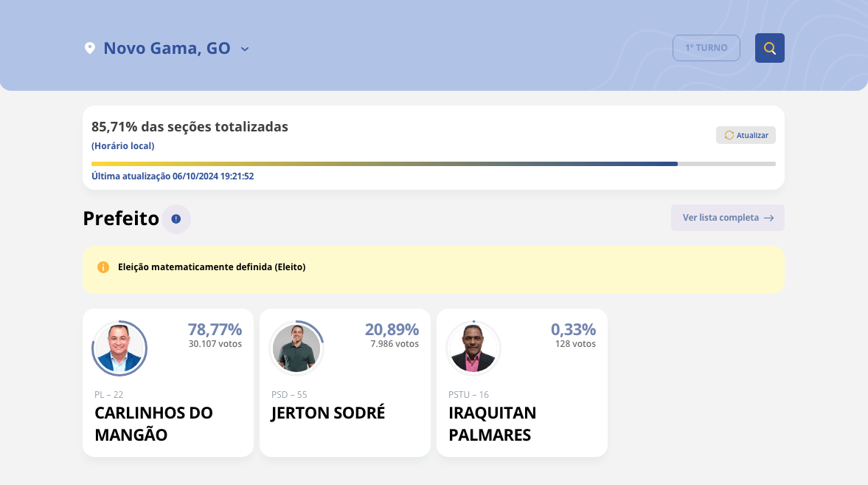Click the yellow alert info icon

pyautogui.click(x=103, y=267)
